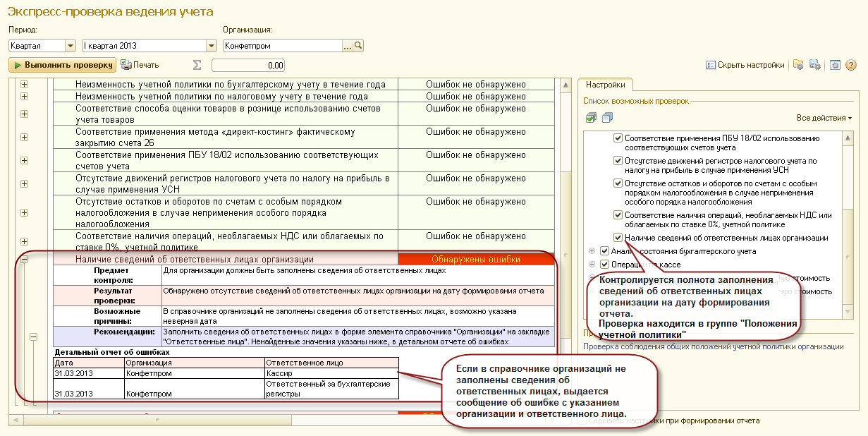Screen dimensions: 868x436
Task: Expand report row Соответствие наличия операций, необлагаемых НДС
Action: click(25, 242)
